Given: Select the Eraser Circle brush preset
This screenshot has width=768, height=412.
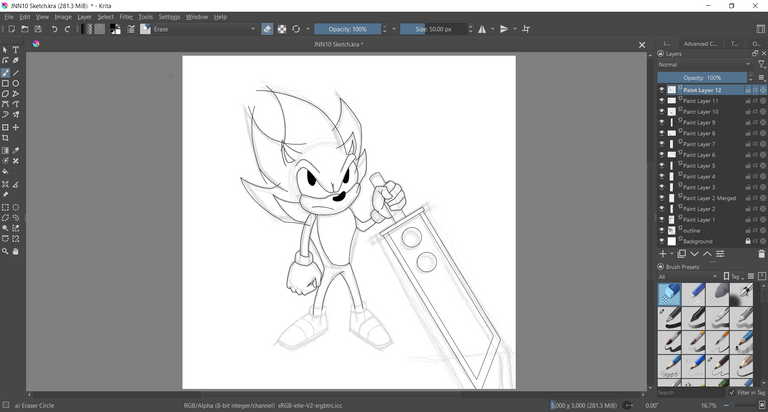Looking at the screenshot, I should [669, 294].
